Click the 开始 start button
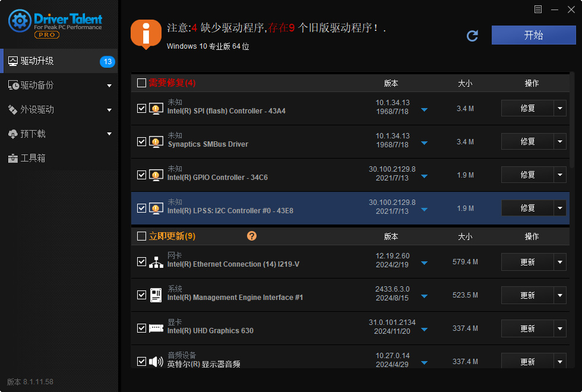Image resolution: width=582 pixels, height=392 pixels. tap(533, 35)
